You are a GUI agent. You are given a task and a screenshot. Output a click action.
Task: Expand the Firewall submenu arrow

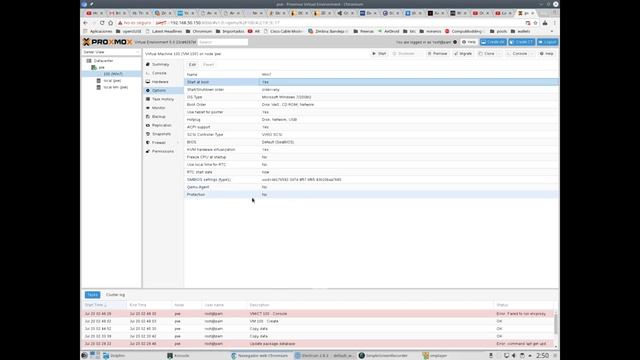coord(178,142)
